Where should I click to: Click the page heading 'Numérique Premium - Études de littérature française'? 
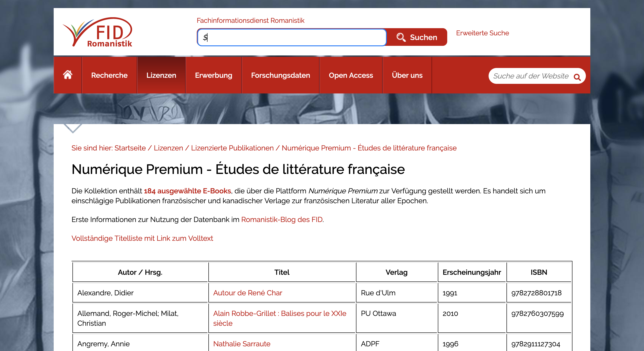[x=238, y=169]
